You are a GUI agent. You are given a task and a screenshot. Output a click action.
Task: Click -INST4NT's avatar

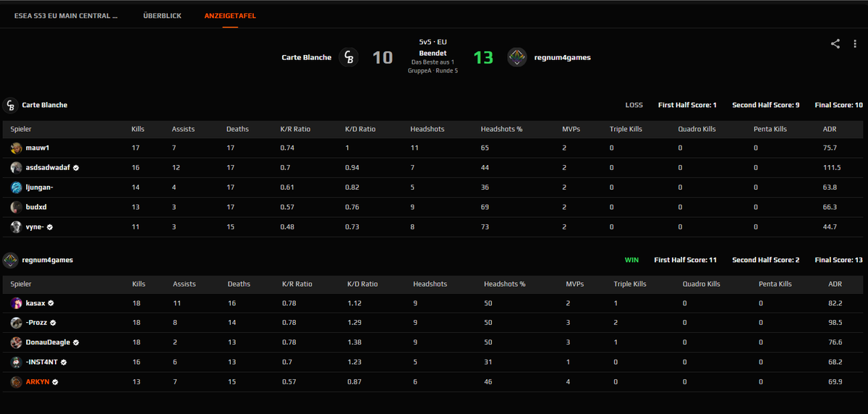coord(16,362)
